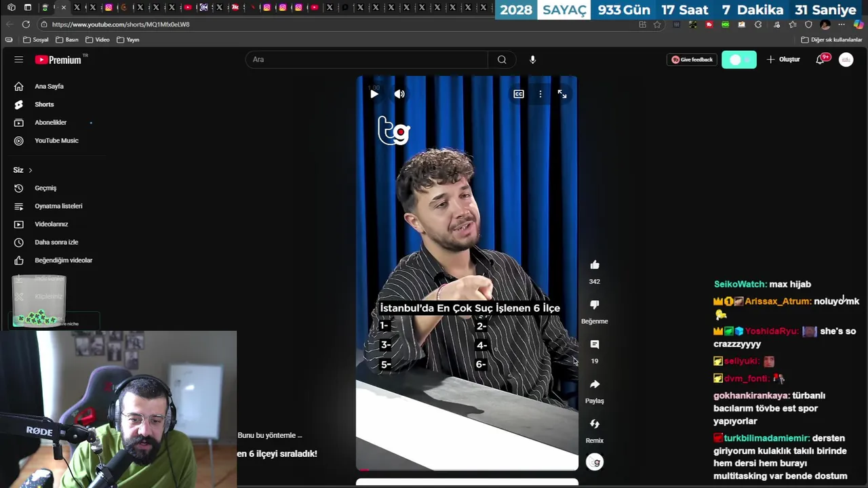Open the YouTube hamburger guide menu
Screen dimensions: 868x488
click(x=18, y=60)
